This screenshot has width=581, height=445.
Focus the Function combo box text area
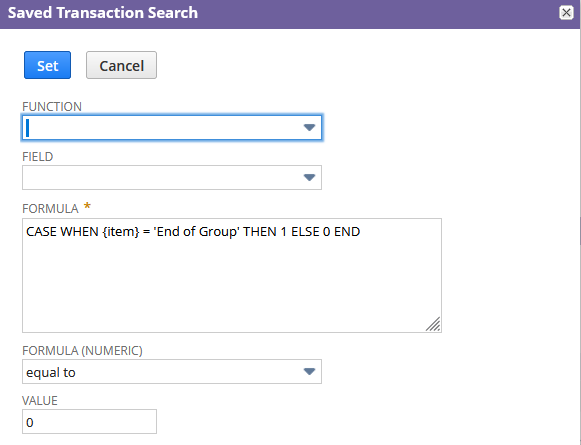162,127
